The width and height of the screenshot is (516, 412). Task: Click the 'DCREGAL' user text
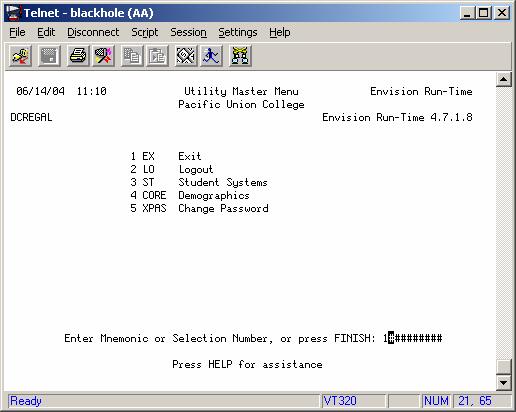31,117
